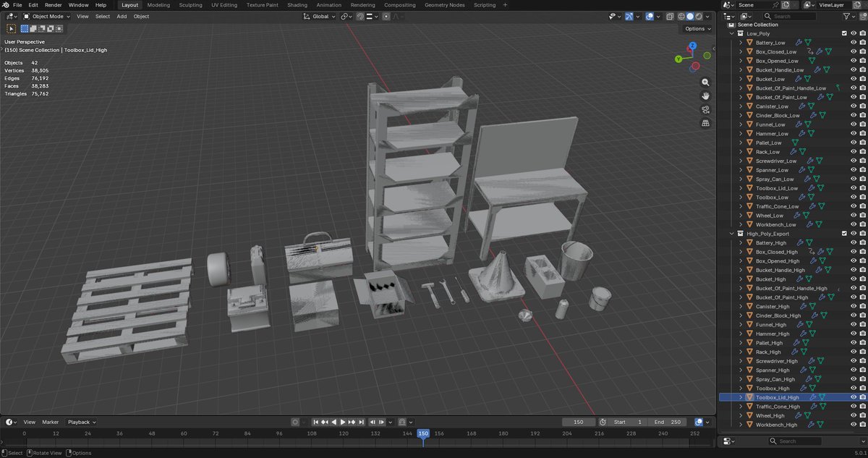Click the snapping magnet icon
Viewport: 868px width, 458px height.
click(x=360, y=16)
